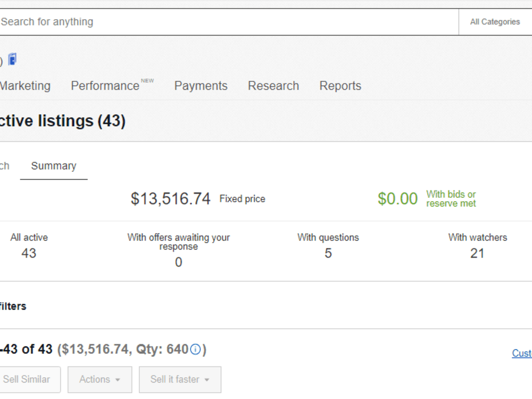The height and width of the screenshot is (399, 532).
Task: Expand the Sell it faster dropdown
Action: coord(180,379)
